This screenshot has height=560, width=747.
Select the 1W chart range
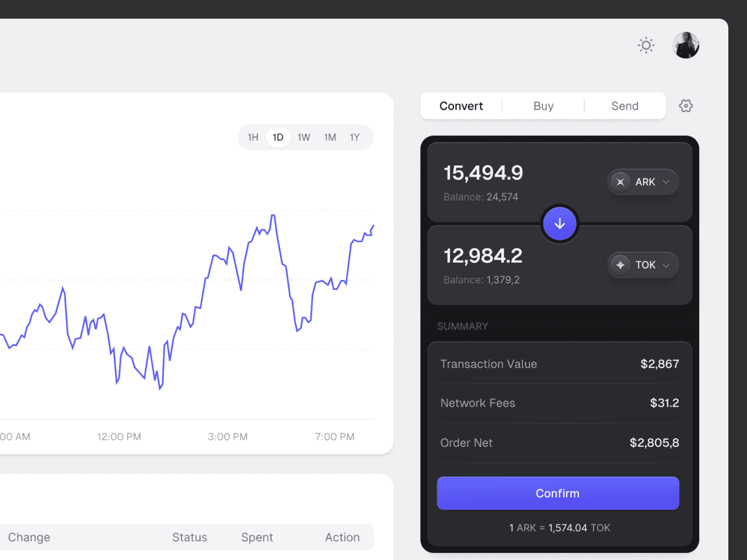point(304,137)
